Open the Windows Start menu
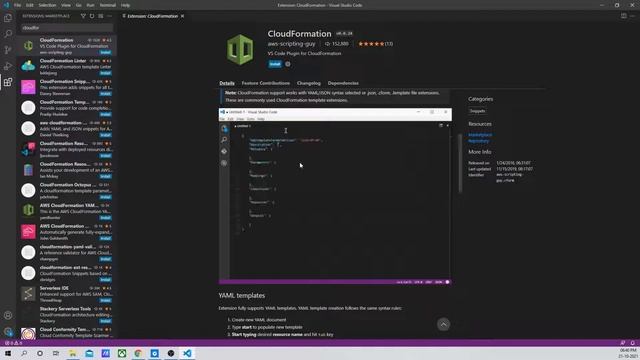The height and width of the screenshot is (360, 640). [8, 353]
